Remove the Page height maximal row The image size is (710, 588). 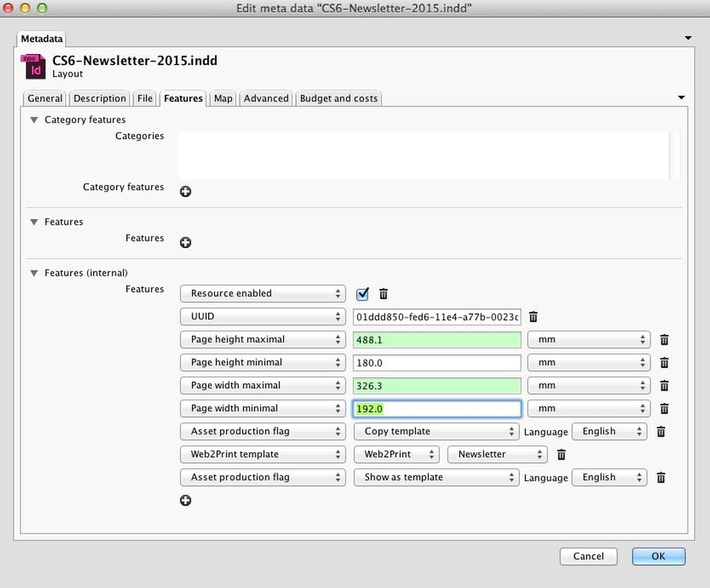(x=664, y=340)
